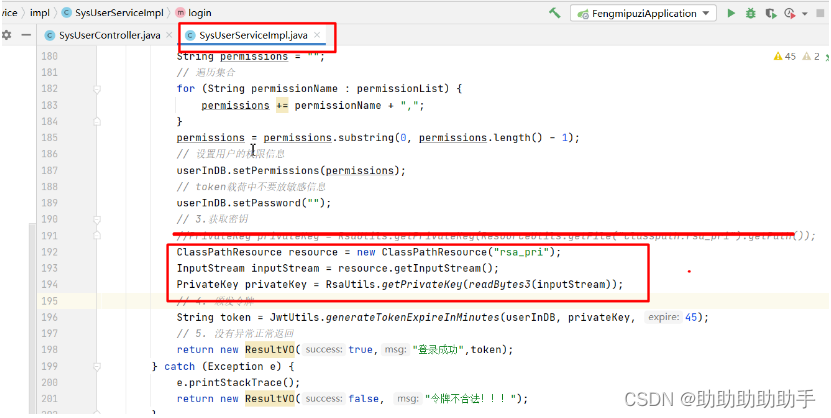Click the class icon on the SysUserController.java tab
831x418 pixels.
click(x=50, y=35)
